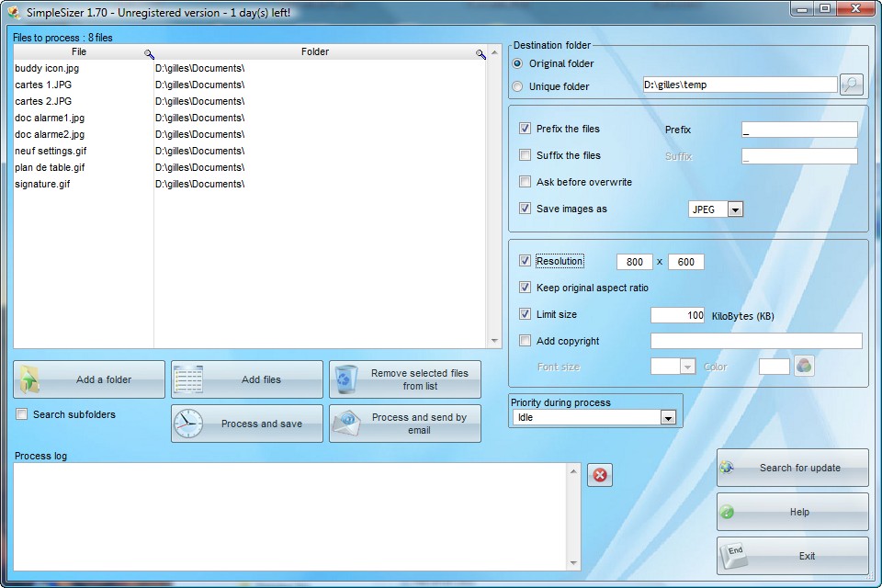The height and width of the screenshot is (588, 882).
Task: Click the Exit button
Action: click(x=793, y=556)
